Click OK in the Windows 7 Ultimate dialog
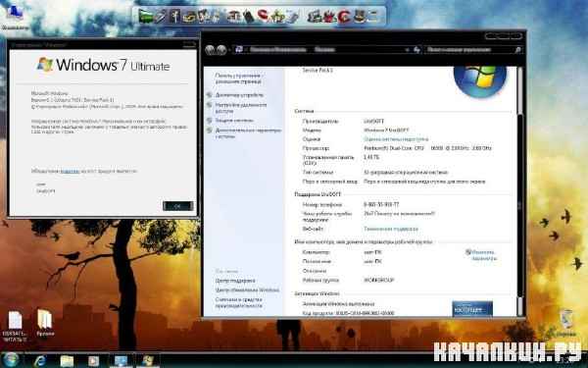 pos(177,206)
